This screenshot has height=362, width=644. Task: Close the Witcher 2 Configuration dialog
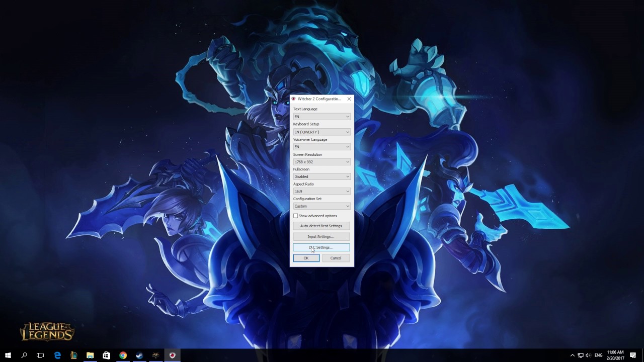click(349, 99)
